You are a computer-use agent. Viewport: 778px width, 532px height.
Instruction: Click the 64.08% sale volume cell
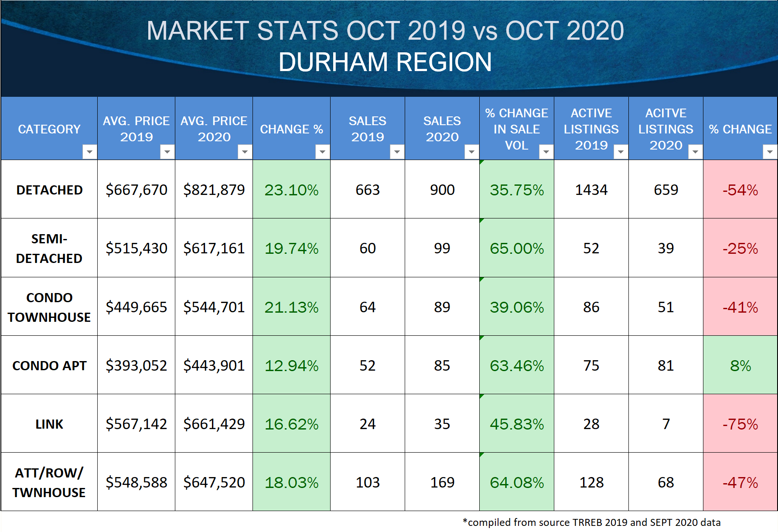pos(517,482)
